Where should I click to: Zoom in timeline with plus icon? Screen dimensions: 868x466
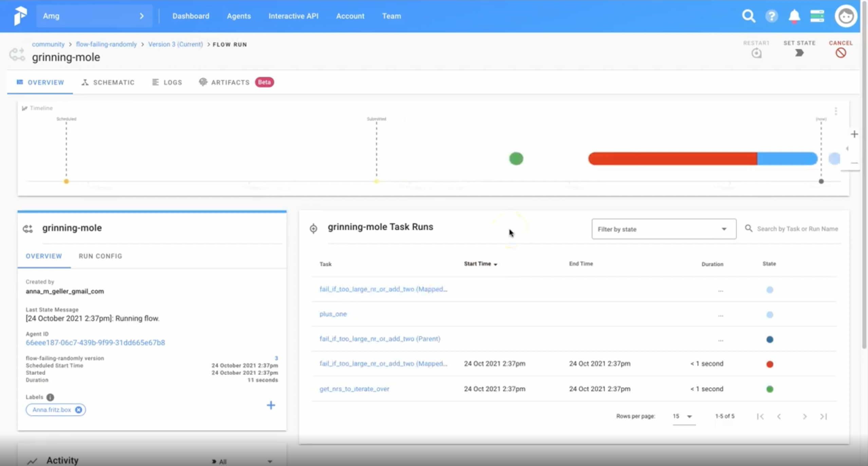pos(854,134)
